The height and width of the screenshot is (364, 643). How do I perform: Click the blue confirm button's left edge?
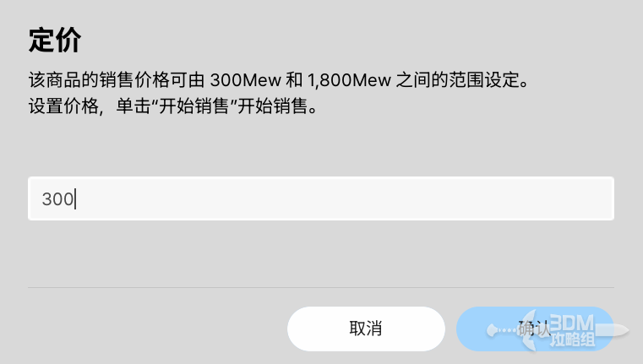[x=465, y=329]
